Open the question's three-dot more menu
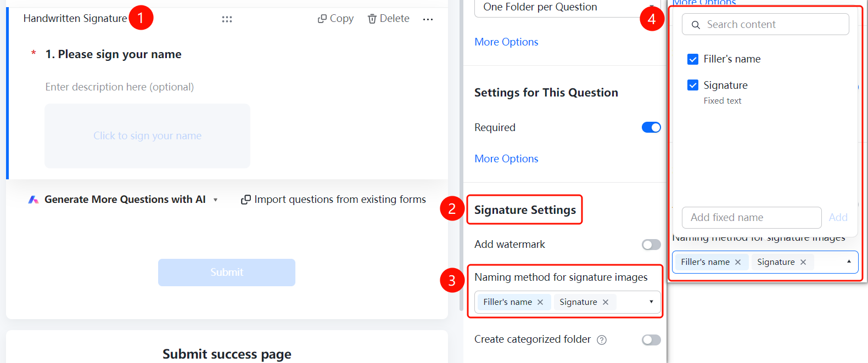This screenshot has width=868, height=363. click(428, 19)
